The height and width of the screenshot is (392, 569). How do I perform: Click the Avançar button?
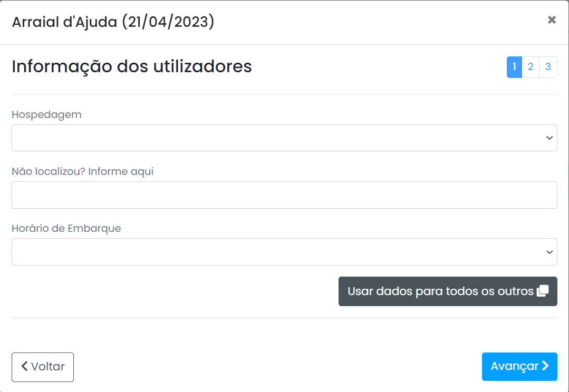click(519, 367)
